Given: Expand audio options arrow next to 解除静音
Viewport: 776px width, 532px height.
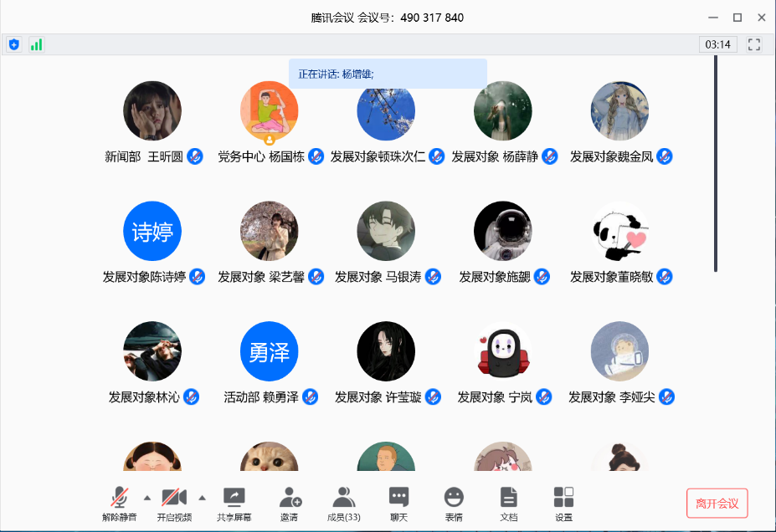Looking at the screenshot, I should click(147, 498).
